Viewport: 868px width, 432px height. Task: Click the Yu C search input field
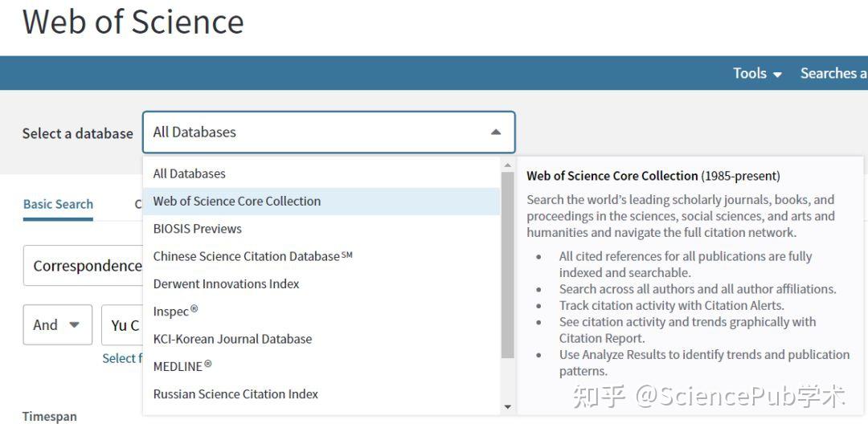pos(125,325)
